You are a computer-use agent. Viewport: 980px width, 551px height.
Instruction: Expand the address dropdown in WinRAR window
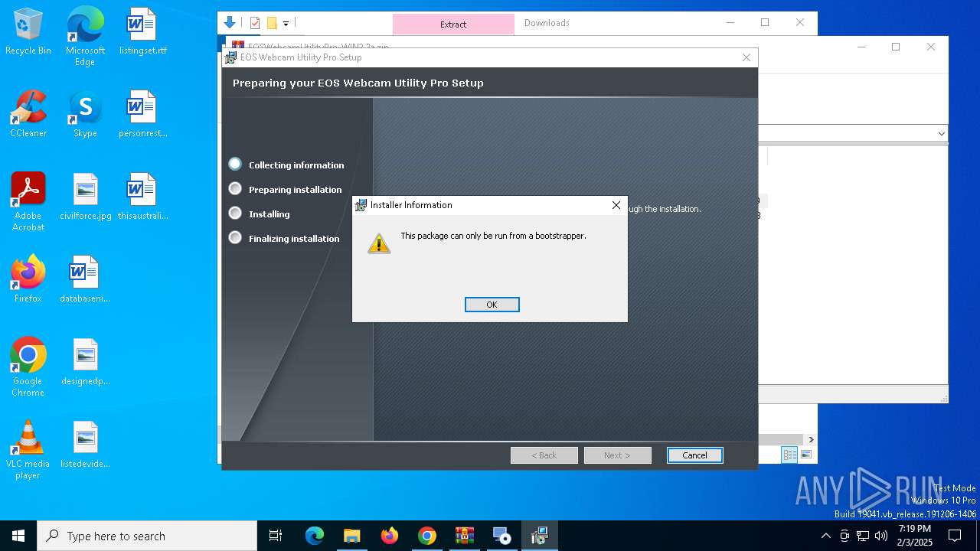coord(941,133)
